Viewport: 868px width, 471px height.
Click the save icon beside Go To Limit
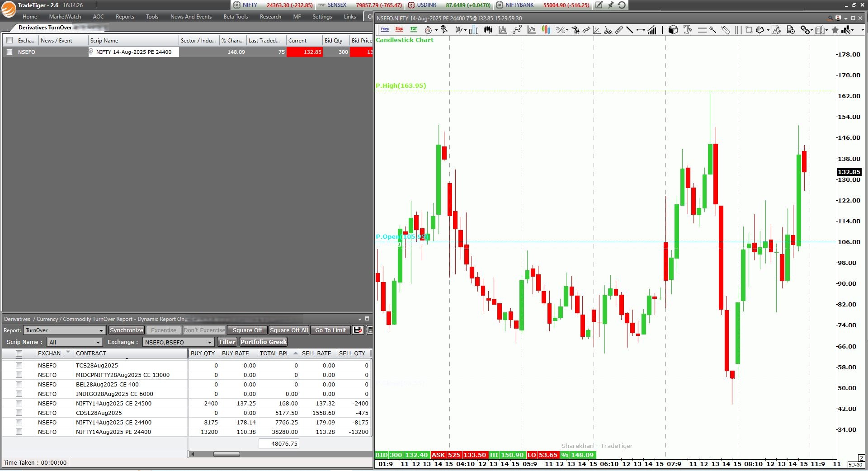click(358, 330)
